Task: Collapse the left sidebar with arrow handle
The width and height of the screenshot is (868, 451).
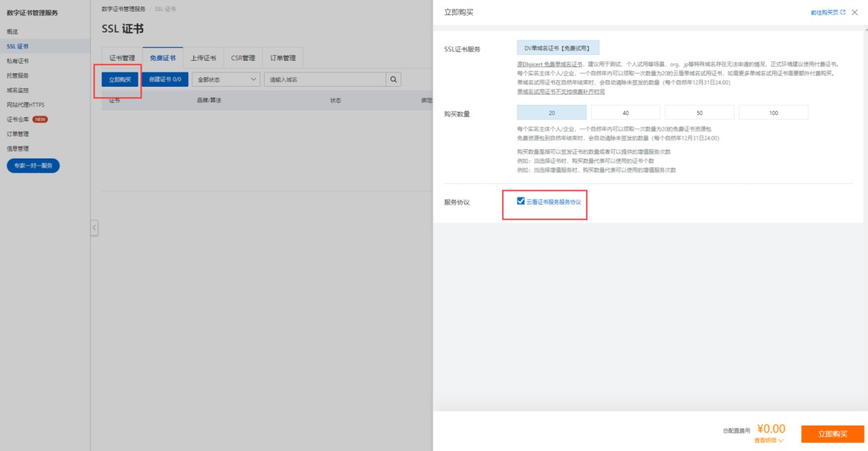Action: [x=94, y=228]
